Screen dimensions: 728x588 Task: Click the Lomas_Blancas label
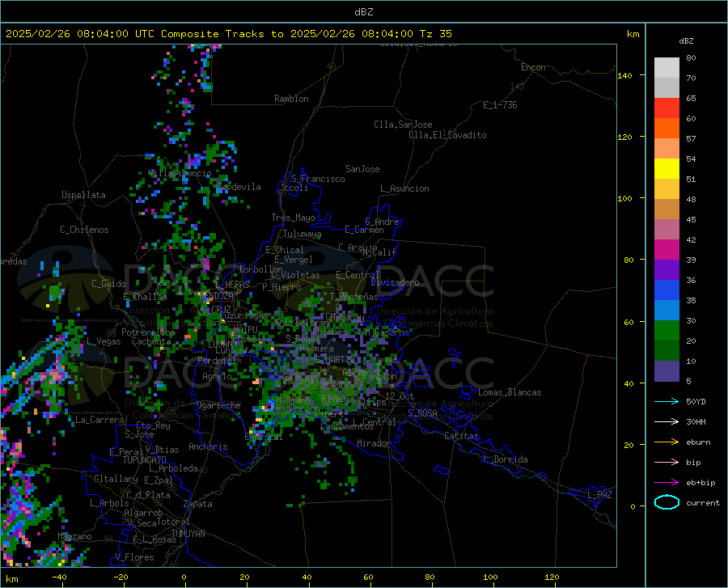tap(510, 392)
